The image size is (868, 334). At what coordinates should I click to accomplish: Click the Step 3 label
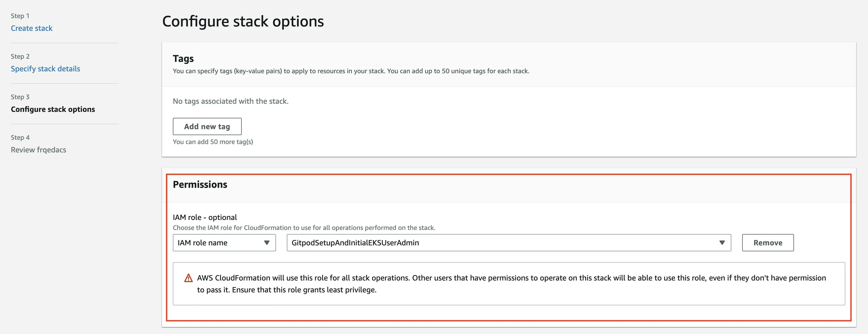20,97
